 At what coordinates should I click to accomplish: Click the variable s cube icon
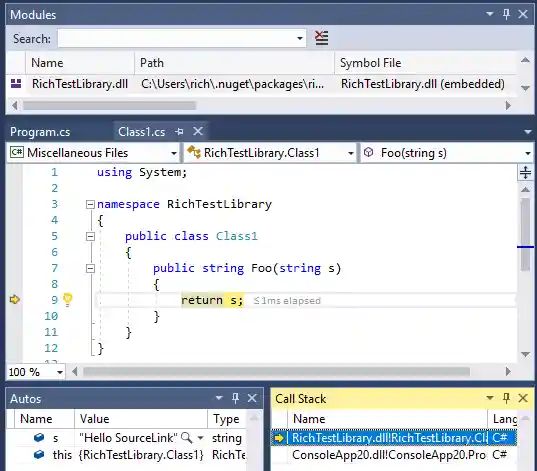click(x=39, y=437)
